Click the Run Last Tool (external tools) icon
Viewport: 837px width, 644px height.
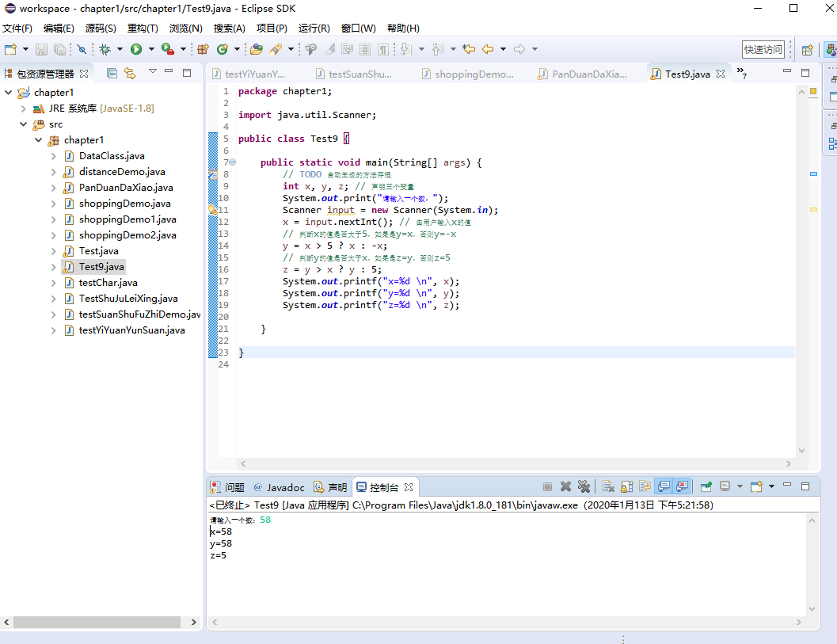click(x=168, y=49)
